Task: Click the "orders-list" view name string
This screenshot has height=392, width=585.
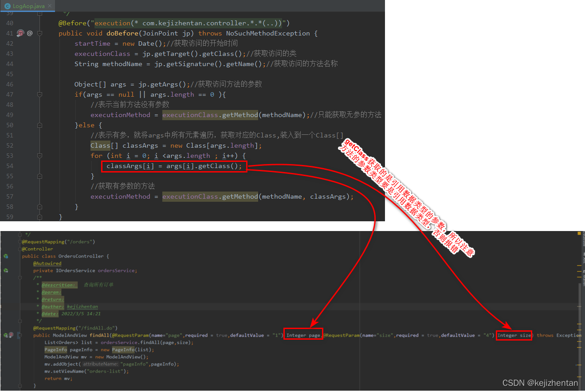Action: click(x=106, y=371)
